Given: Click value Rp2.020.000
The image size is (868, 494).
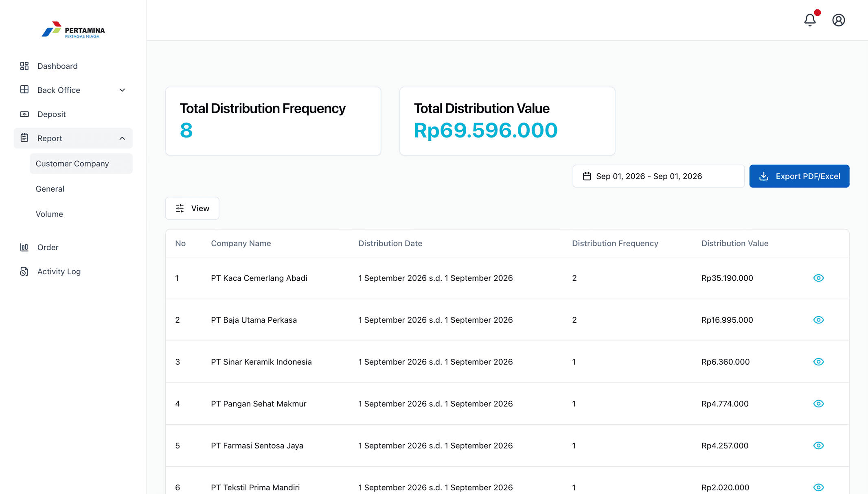Looking at the screenshot, I should [x=725, y=487].
